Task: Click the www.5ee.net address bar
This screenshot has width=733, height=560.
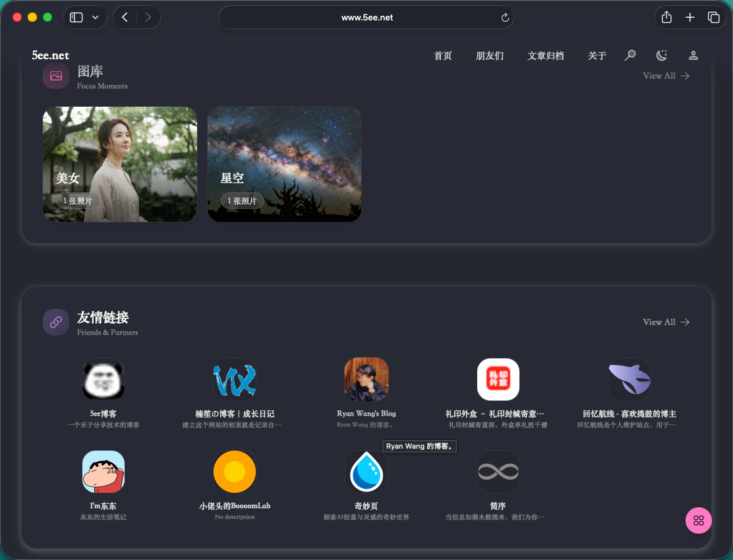Action: (x=366, y=18)
